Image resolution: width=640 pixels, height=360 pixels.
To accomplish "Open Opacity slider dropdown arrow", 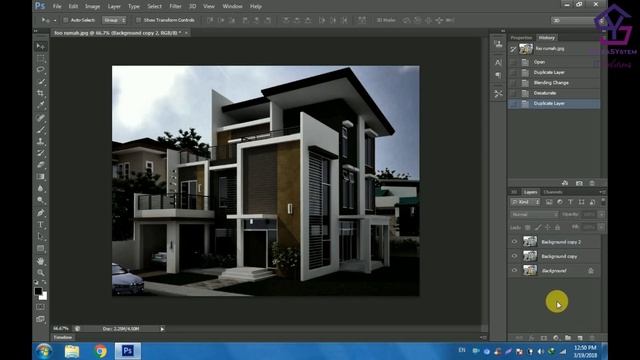I will point(602,214).
